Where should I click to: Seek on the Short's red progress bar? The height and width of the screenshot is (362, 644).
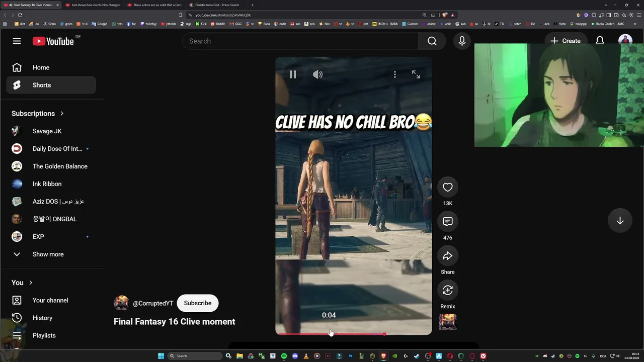[353, 334]
